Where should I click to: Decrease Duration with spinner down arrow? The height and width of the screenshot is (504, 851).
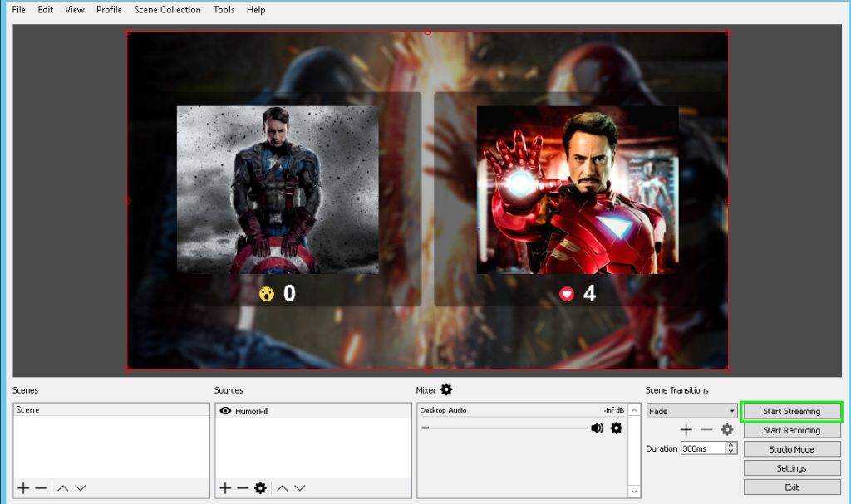[x=731, y=452]
